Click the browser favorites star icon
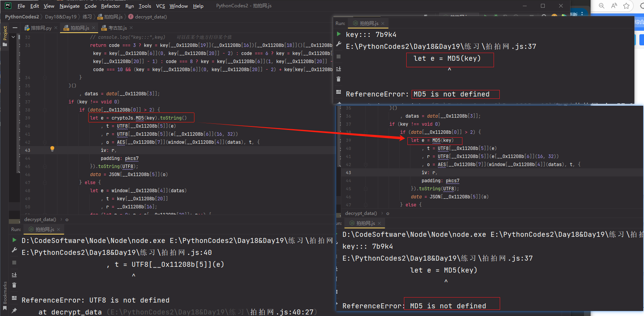644x316 pixels. coord(626,6)
